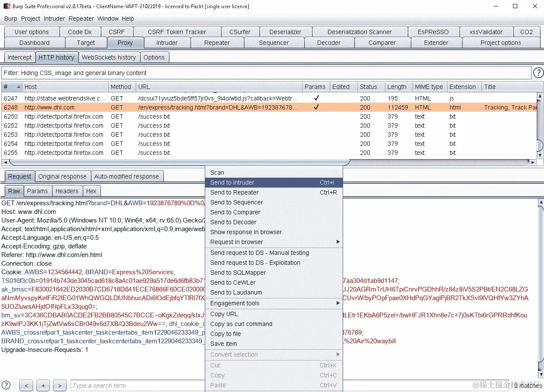
Task: Open the CO2 tab
Action: (x=526, y=32)
